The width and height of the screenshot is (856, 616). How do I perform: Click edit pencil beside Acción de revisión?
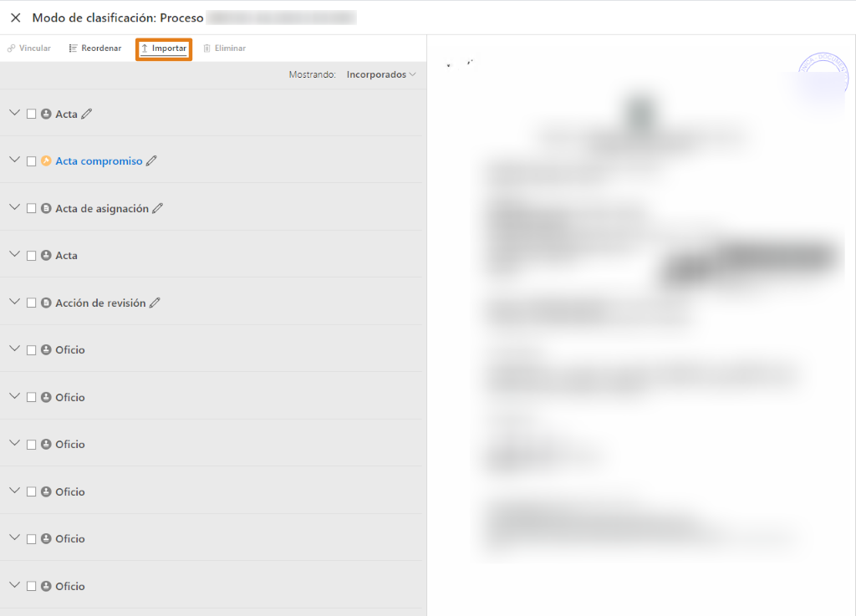pos(155,303)
